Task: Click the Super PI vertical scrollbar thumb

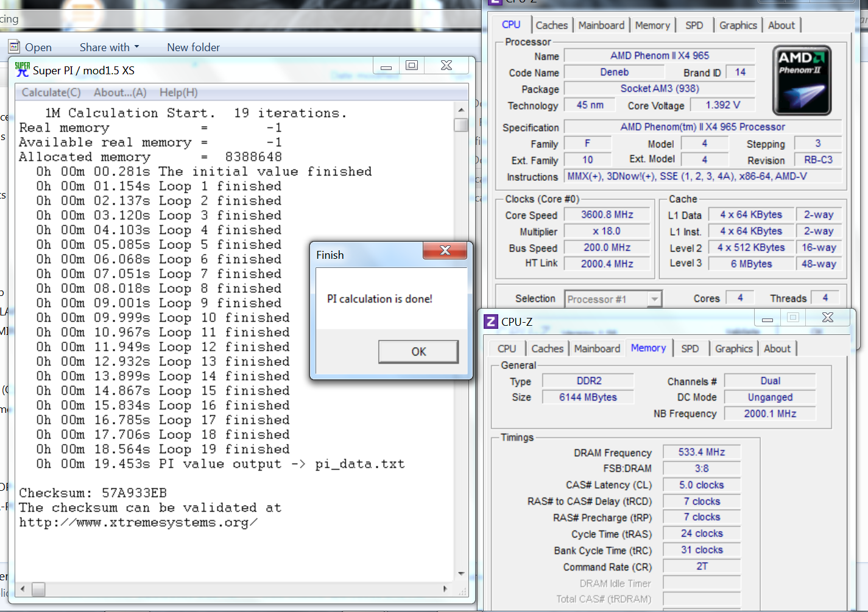Action: pos(461,125)
